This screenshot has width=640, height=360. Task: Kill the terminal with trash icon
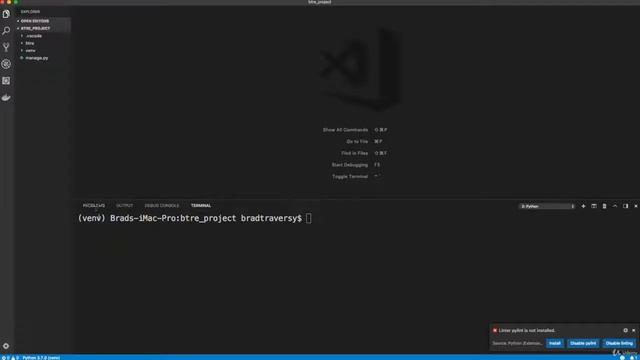pyautogui.click(x=604, y=207)
